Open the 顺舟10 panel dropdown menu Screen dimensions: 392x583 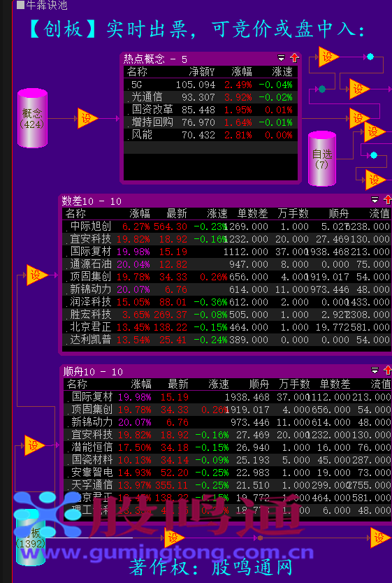tap(375, 370)
